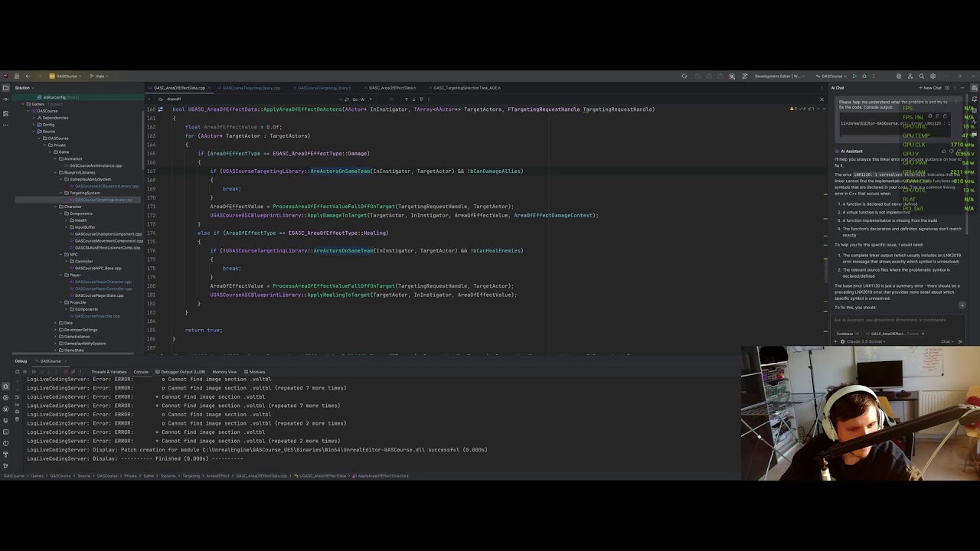Open the Structure tool window icon
Viewport: 980px width, 551px height.
pyautogui.click(x=5, y=113)
